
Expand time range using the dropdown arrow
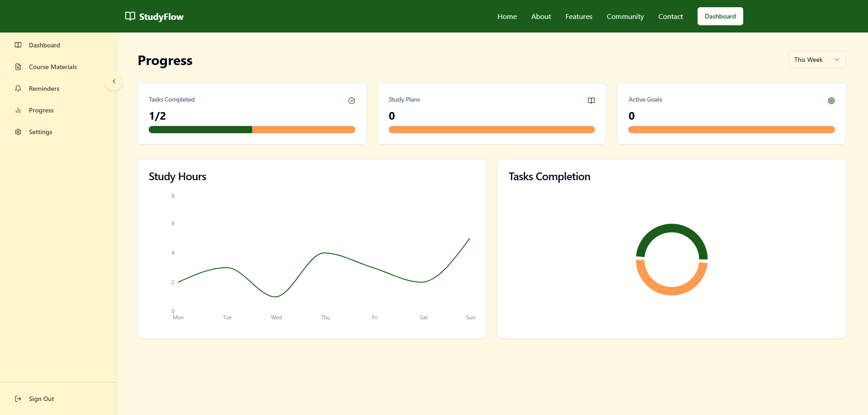pos(837,60)
